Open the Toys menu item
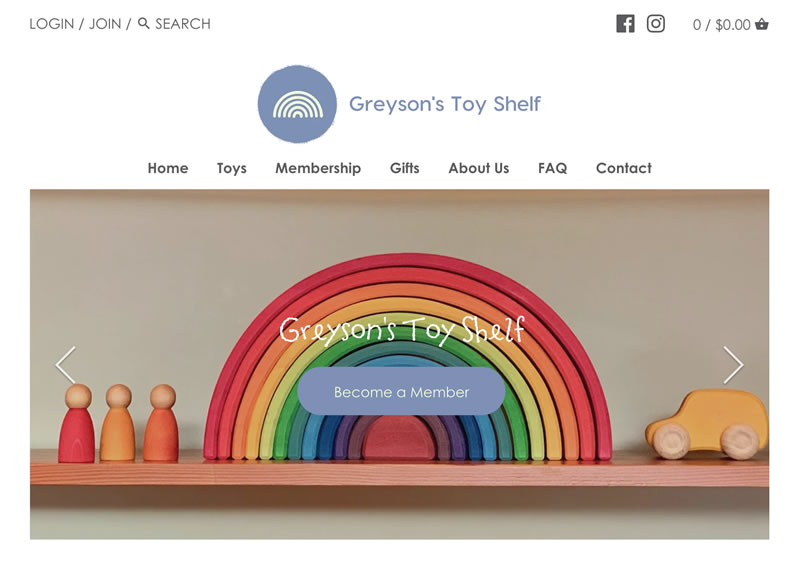 click(232, 168)
